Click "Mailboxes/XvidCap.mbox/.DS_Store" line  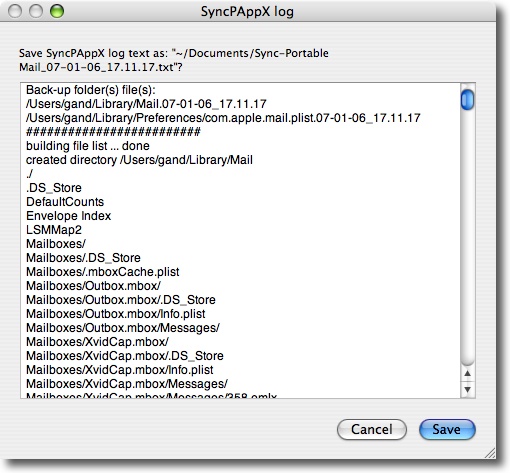pos(125,356)
